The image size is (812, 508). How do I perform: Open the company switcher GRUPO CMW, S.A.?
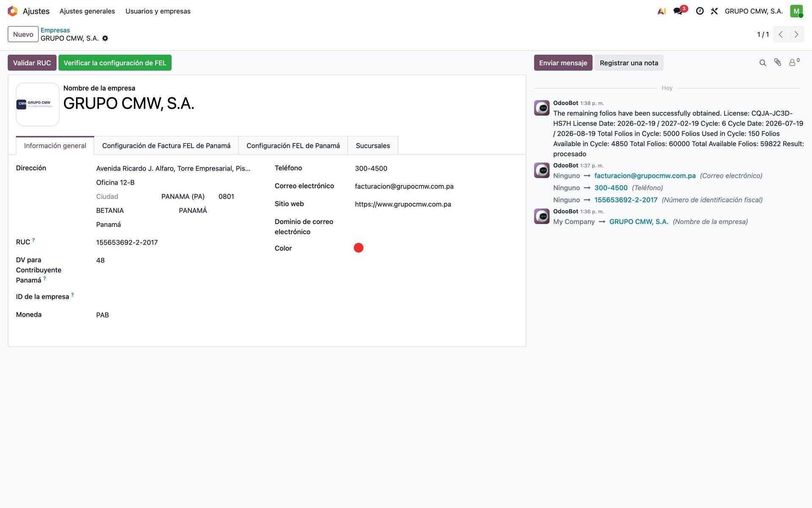(754, 11)
